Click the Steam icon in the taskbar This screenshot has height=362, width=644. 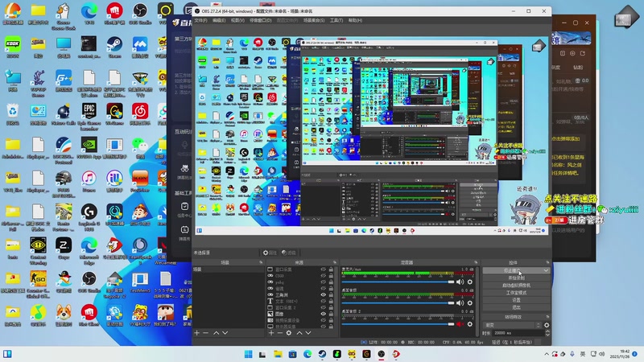coord(323,354)
